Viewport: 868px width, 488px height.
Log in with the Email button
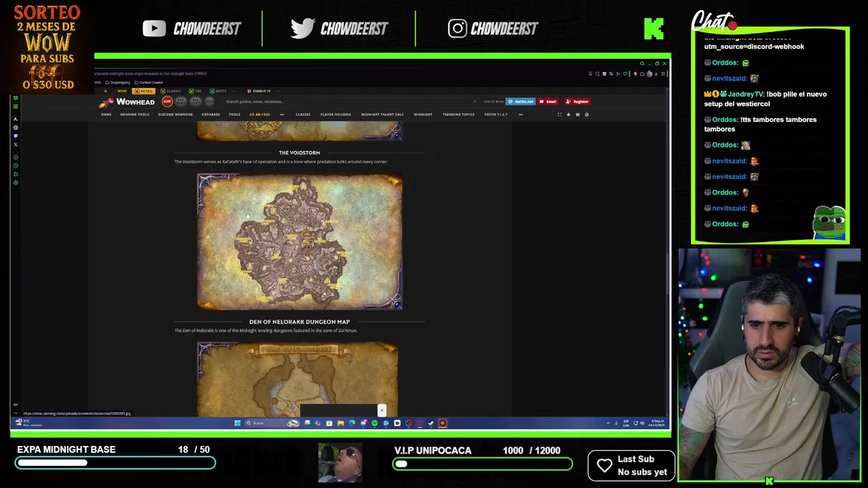[548, 102]
